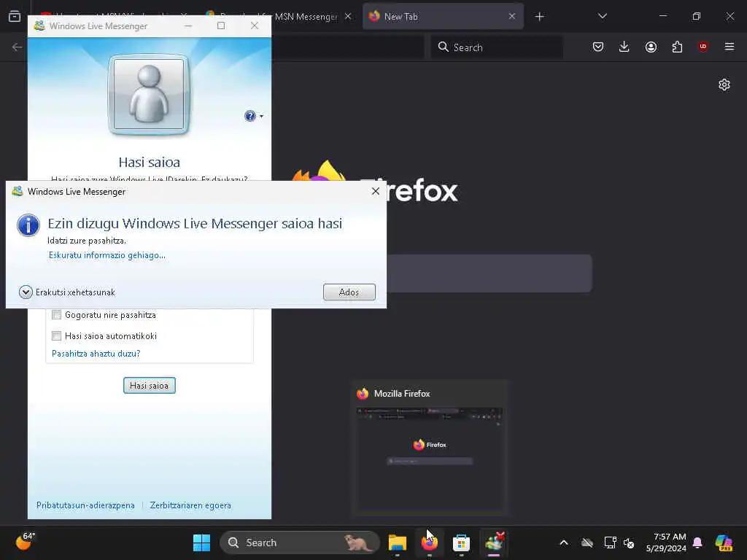This screenshot has width=747, height=560.
Task: Open the list all tabs dropdown
Action: pos(602,16)
